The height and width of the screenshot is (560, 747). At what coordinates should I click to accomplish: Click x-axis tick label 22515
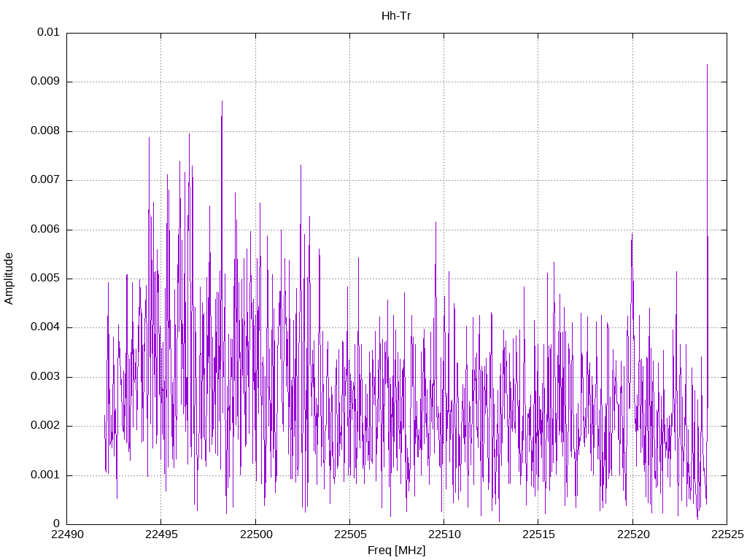coord(539,534)
